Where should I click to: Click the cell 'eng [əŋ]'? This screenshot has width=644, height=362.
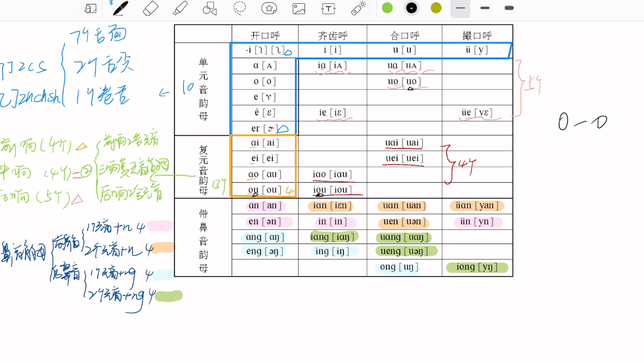[x=265, y=251]
